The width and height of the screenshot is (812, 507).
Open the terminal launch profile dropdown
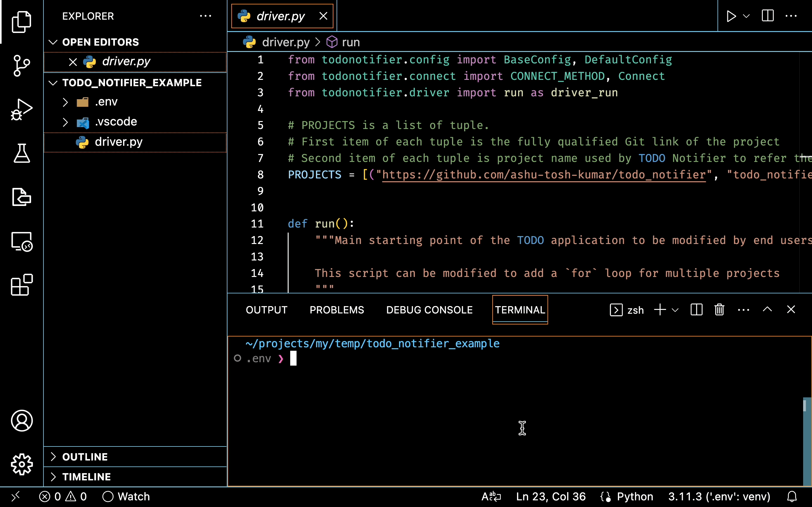[675, 310]
